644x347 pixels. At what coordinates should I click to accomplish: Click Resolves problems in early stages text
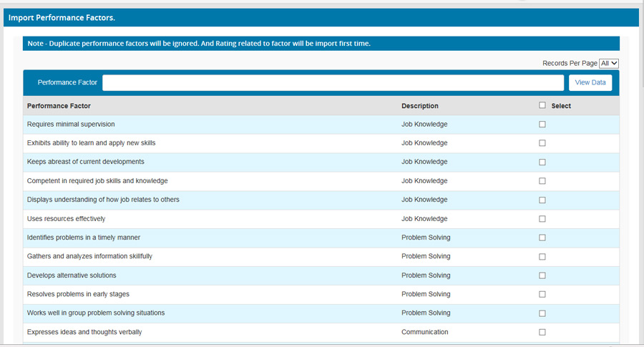point(78,294)
